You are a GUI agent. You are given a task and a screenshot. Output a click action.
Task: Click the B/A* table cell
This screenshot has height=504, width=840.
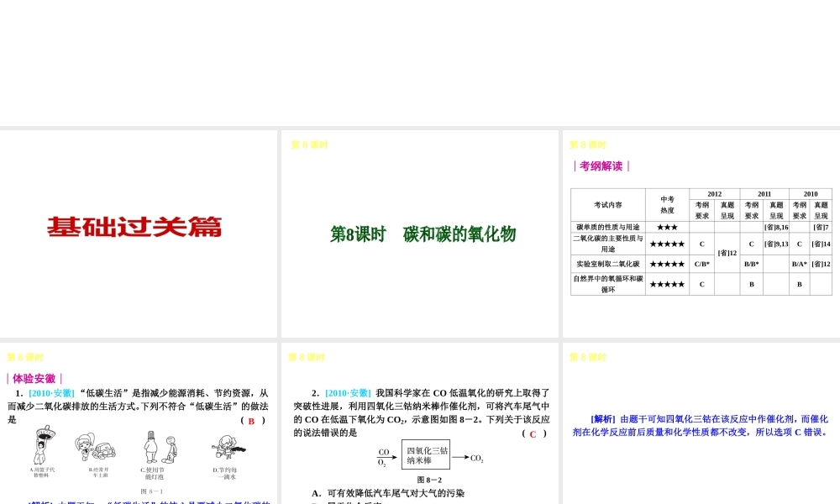[x=800, y=264]
